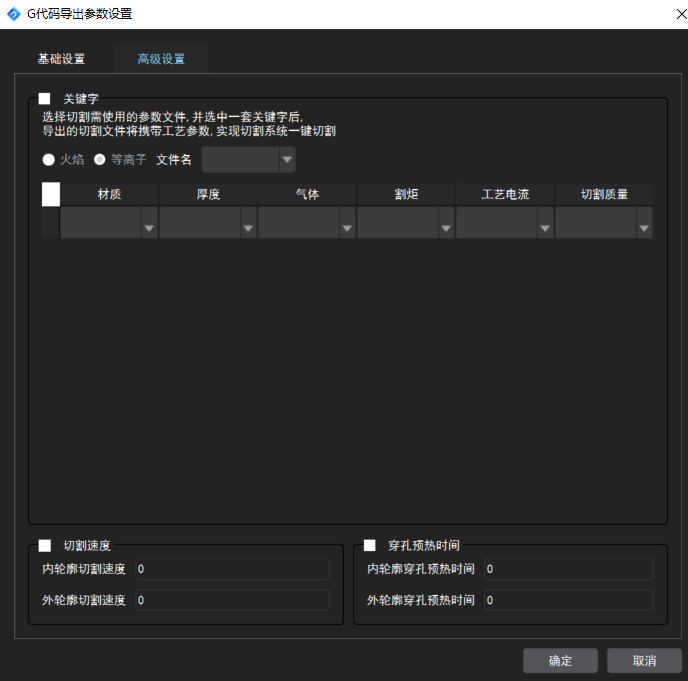This screenshot has height=681, width=688.
Task: Confirm settings with the 确定 button
Action: (x=560, y=660)
